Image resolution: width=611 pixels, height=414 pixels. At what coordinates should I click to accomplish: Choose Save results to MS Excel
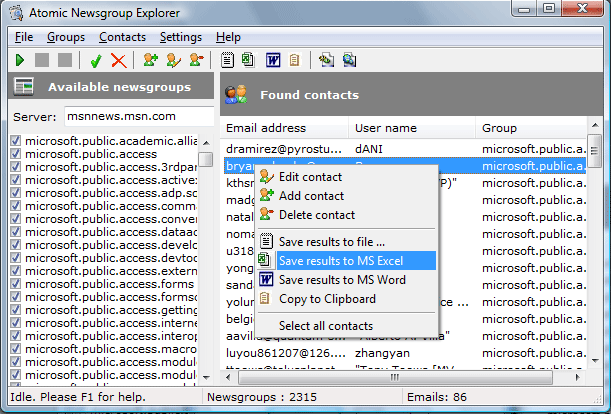347,260
